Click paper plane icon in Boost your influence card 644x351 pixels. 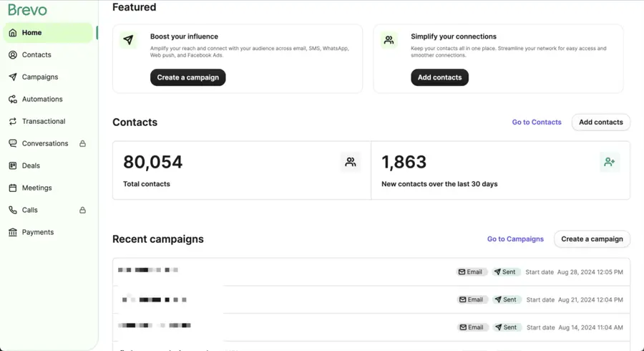128,40
